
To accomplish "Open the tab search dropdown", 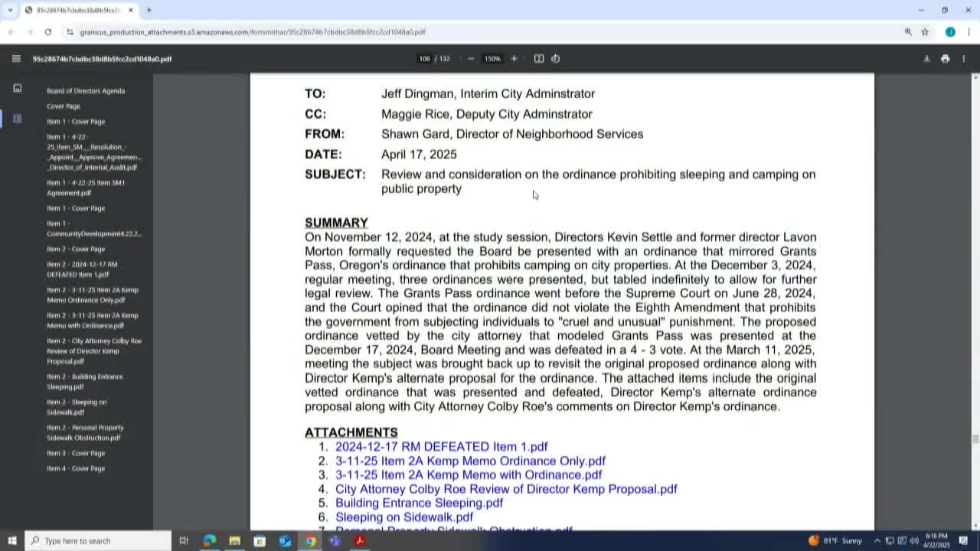I will point(10,10).
